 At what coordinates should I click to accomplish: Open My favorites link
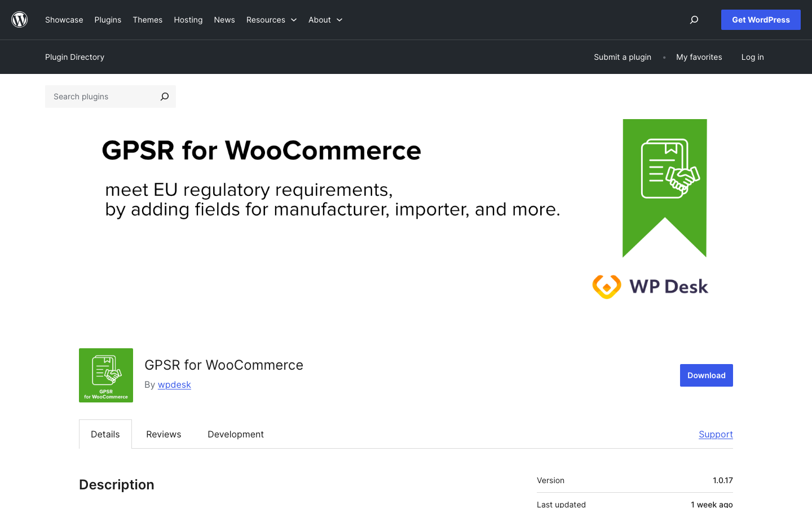(x=699, y=57)
